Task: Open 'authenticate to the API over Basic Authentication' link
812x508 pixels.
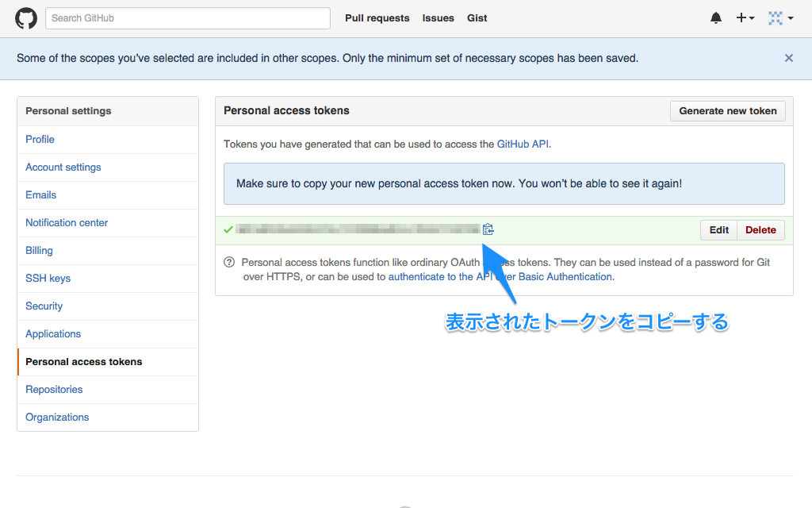Action: [500, 277]
